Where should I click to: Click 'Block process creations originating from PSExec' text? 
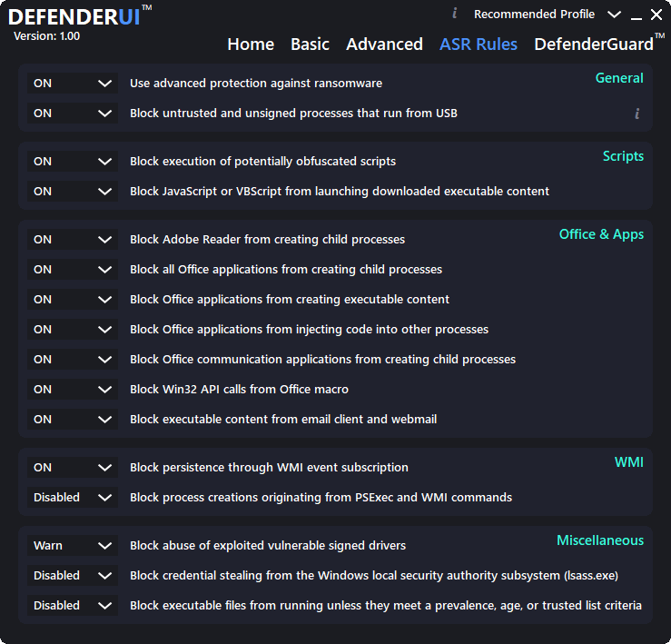point(321,497)
